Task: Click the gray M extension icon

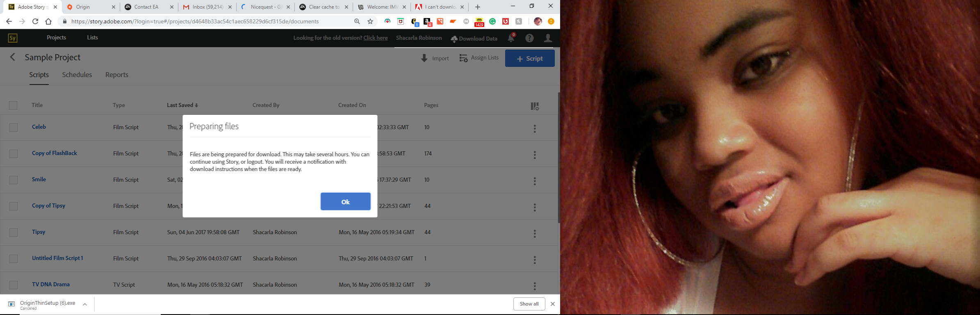Action: click(466, 21)
